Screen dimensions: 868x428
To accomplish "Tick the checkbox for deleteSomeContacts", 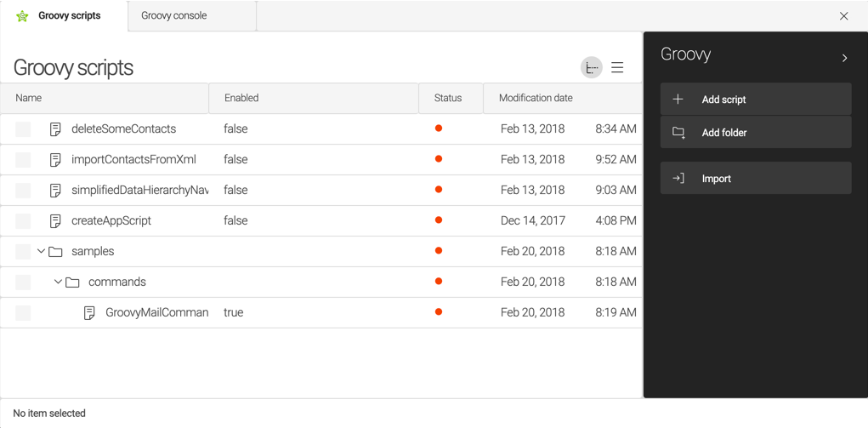I will (23, 129).
